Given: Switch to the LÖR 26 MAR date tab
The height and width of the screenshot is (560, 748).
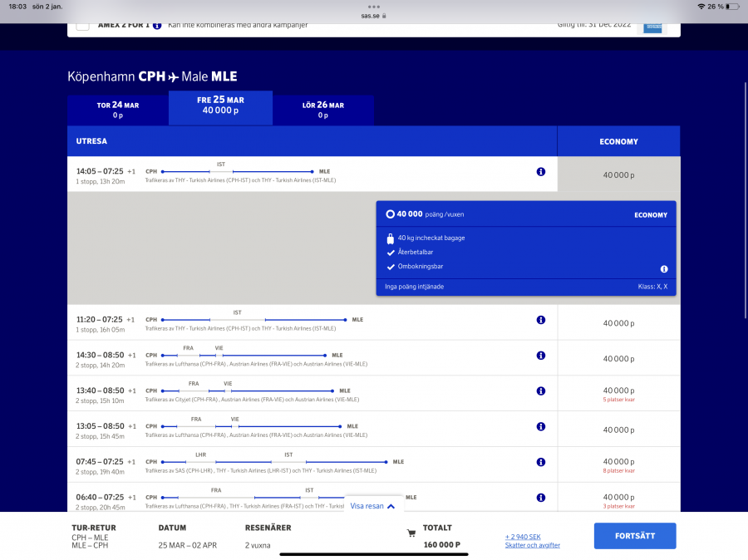Looking at the screenshot, I should point(323,110).
